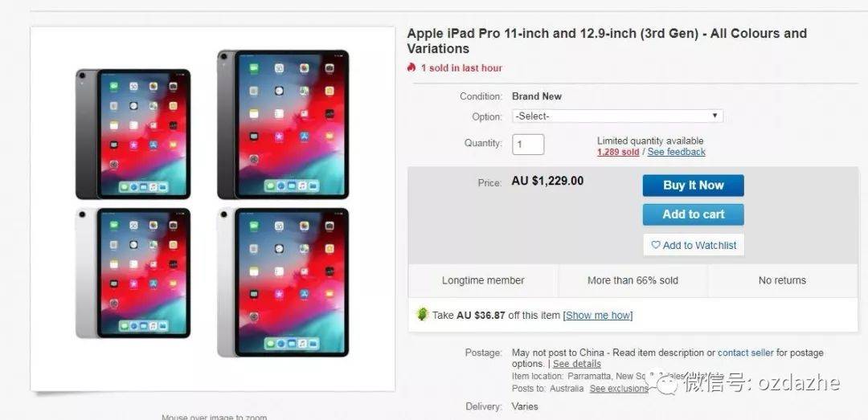
Task: Click the heart icon on Add to Watchlist
Action: (x=656, y=245)
